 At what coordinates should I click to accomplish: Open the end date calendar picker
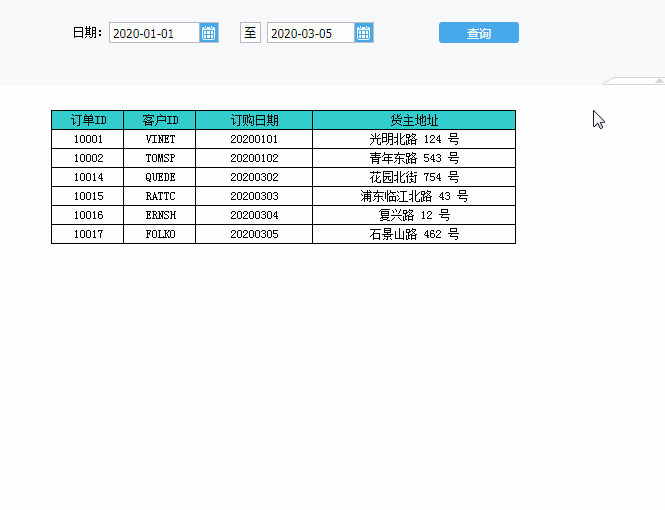[x=363, y=33]
